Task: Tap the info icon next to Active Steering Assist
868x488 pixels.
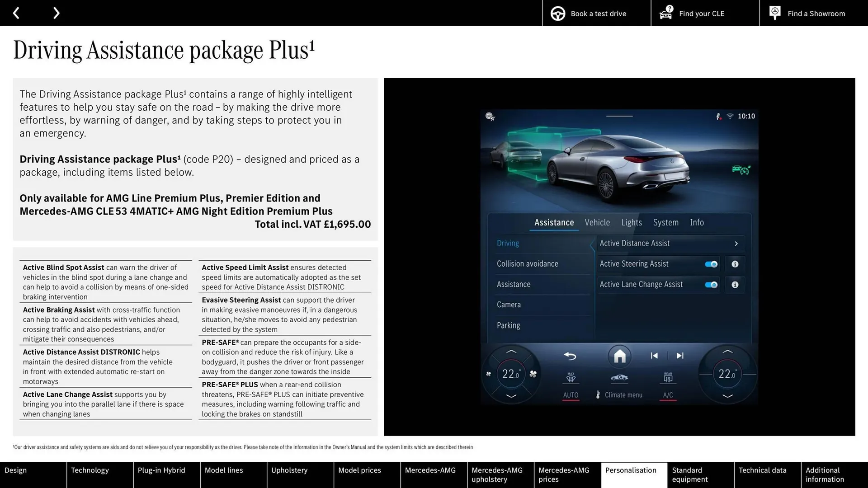Action: click(x=735, y=264)
